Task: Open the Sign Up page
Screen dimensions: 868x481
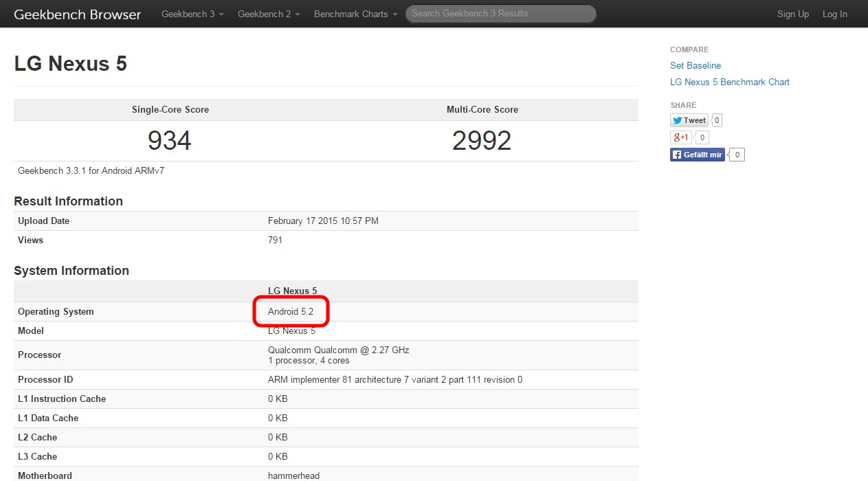Action: [792, 14]
